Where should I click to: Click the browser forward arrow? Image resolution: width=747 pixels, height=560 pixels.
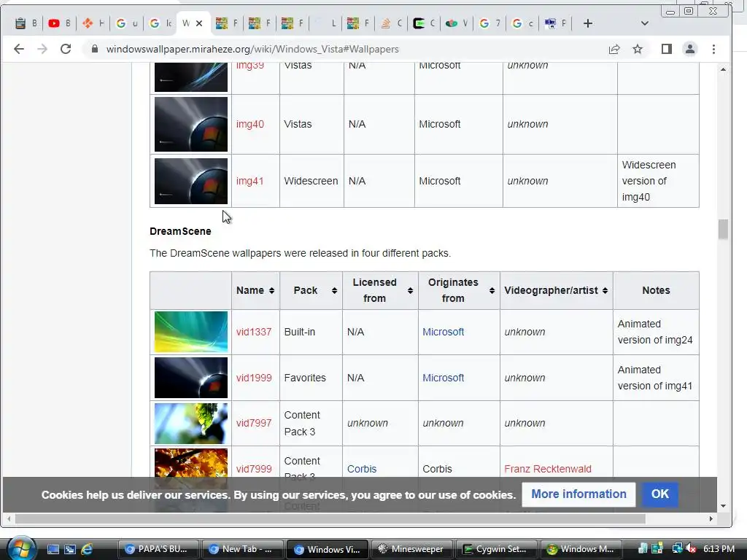pos(42,49)
